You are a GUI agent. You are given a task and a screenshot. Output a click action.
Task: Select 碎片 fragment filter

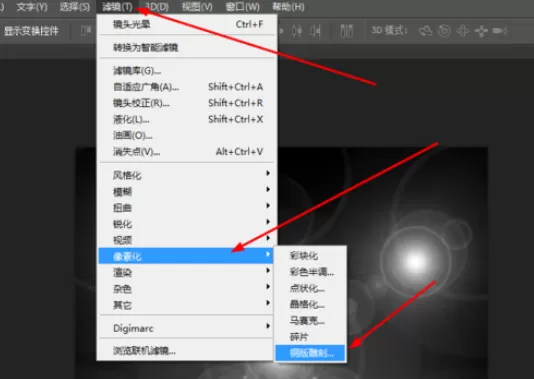(311, 337)
